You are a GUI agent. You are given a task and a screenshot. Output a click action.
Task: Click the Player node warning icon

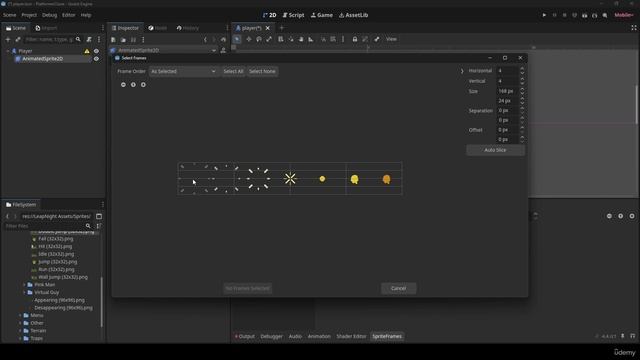coord(87,51)
